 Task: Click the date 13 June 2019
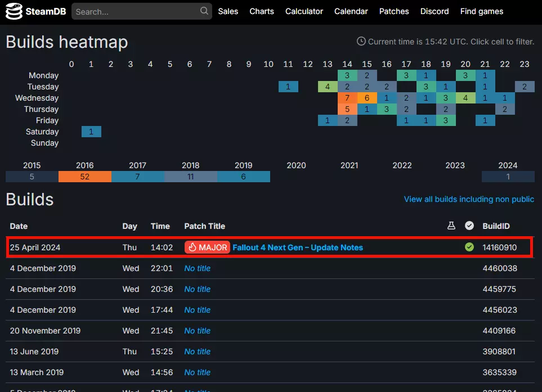click(34, 352)
